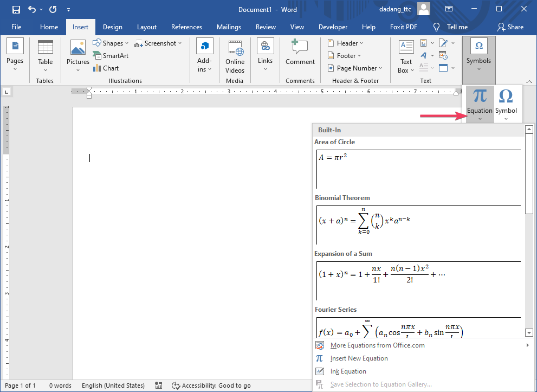Open the Review tab
Screen dimensions: 537x392
coord(266,27)
